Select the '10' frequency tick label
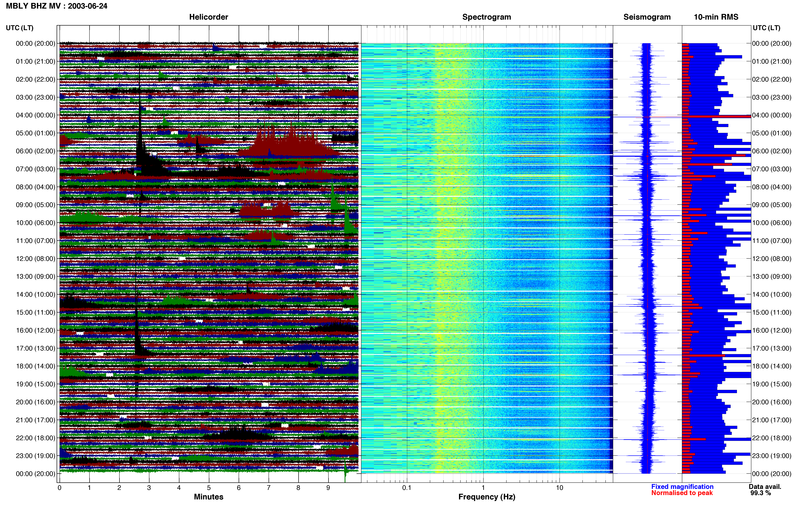812x508 pixels. [559, 488]
